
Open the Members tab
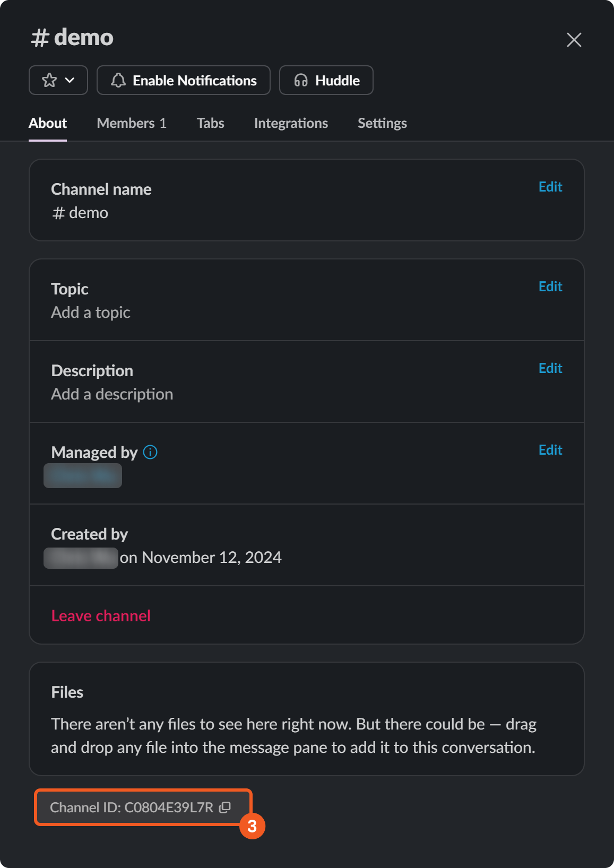click(132, 123)
